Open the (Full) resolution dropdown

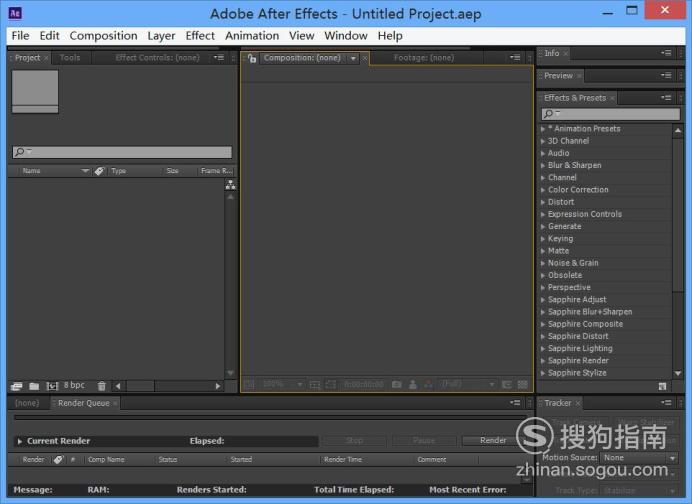tap(468, 384)
